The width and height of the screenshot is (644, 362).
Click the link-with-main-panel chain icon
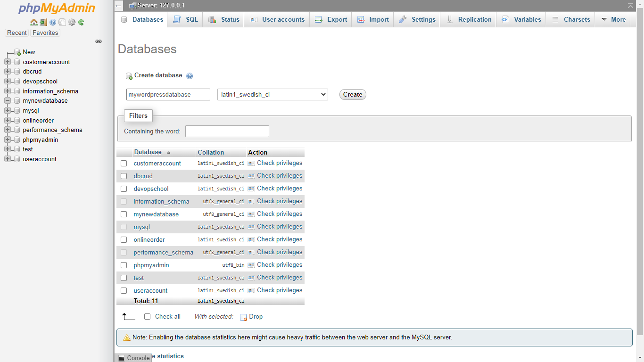coord(99,41)
